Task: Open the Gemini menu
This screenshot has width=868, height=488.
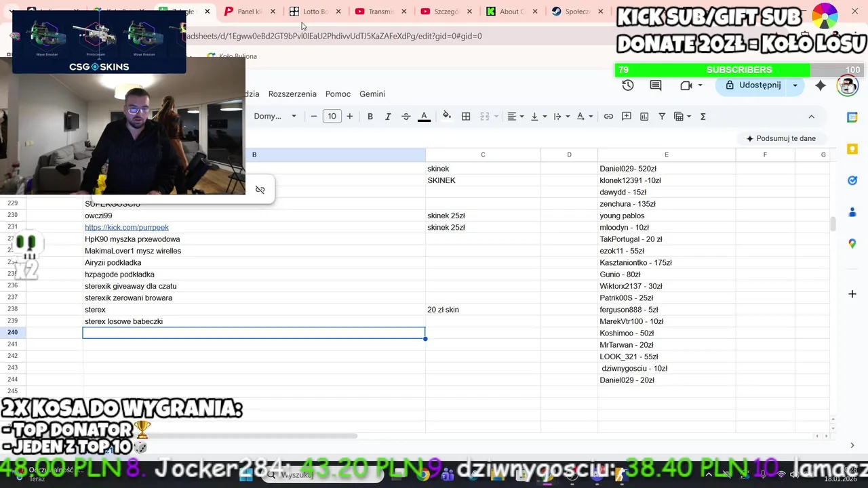Action: pos(372,94)
